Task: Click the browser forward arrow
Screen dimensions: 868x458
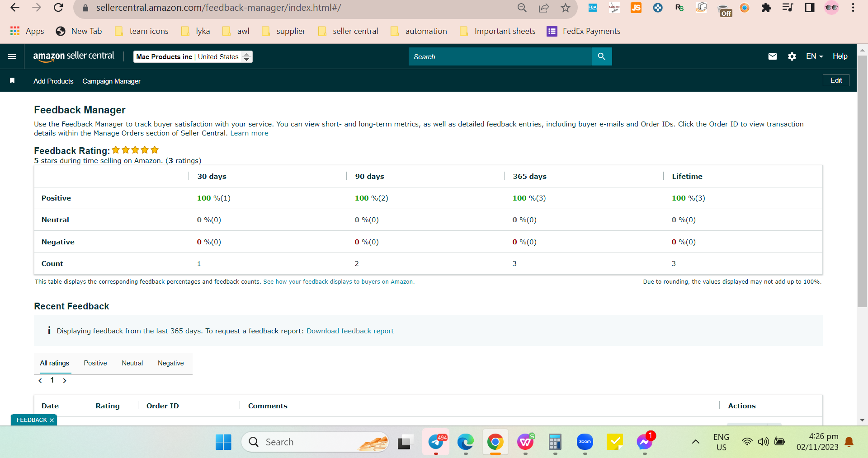Action: [37, 8]
